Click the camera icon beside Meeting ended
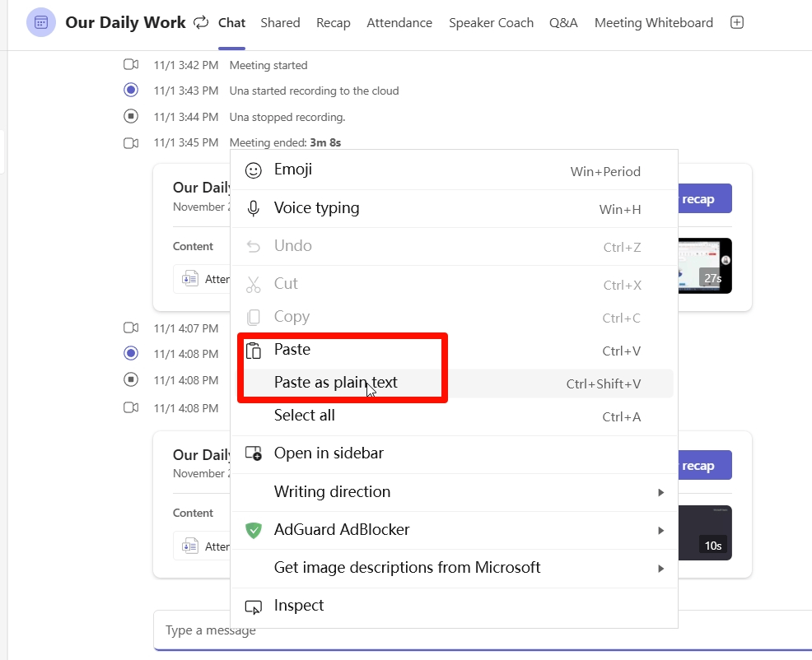This screenshot has width=812, height=660. click(x=130, y=143)
